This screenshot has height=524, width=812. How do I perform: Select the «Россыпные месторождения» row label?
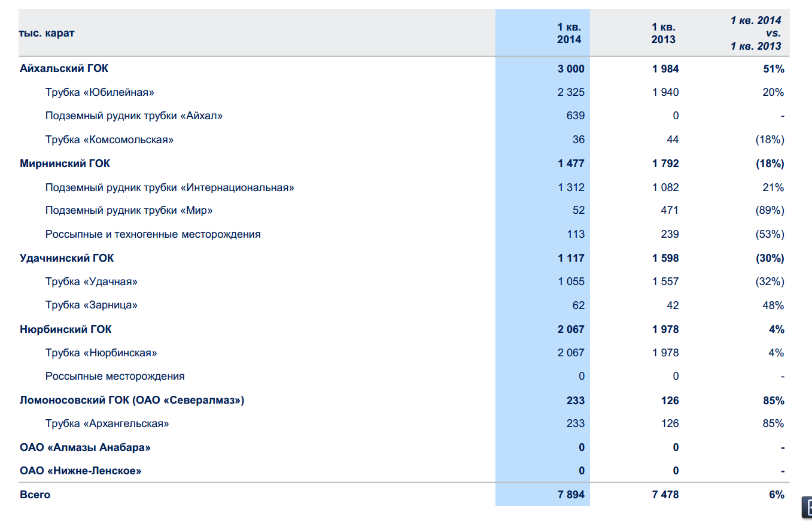point(115,377)
